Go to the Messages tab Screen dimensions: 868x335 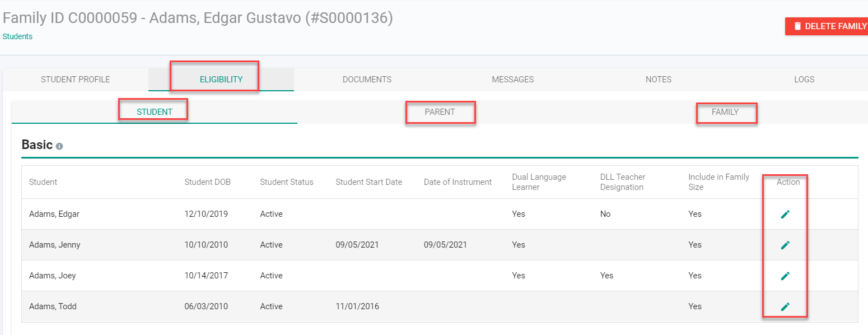pos(512,80)
